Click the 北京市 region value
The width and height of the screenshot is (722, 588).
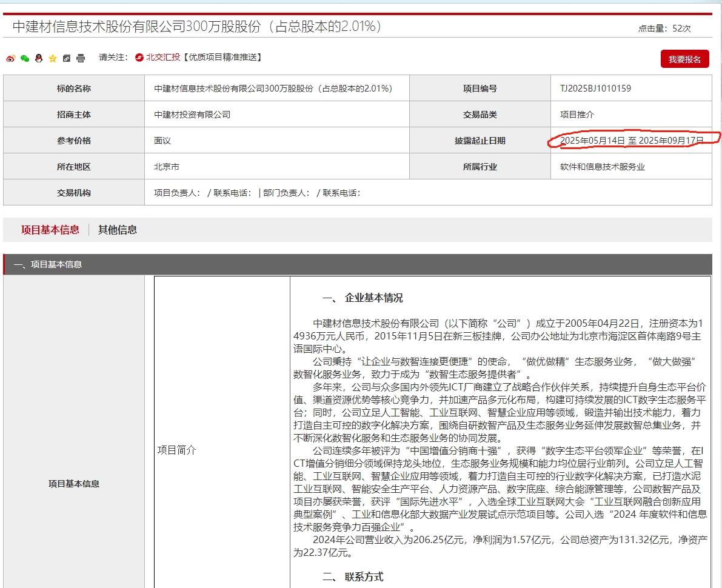coord(166,167)
